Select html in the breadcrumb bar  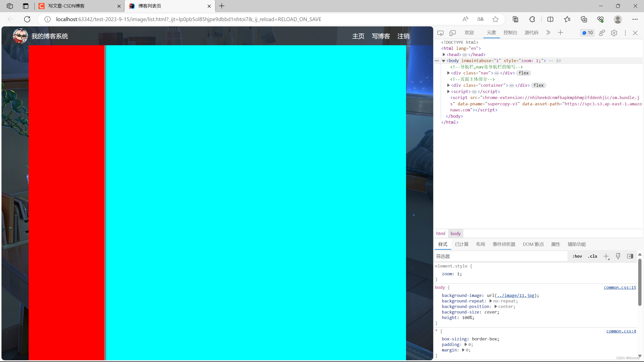pyautogui.click(x=441, y=234)
